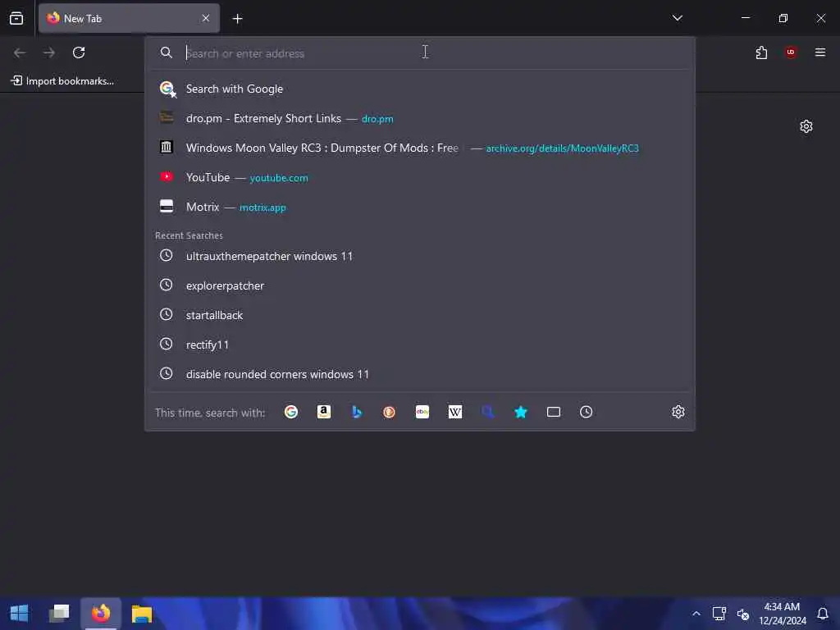
Task: Show hidden system tray icons
Action: click(696, 614)
